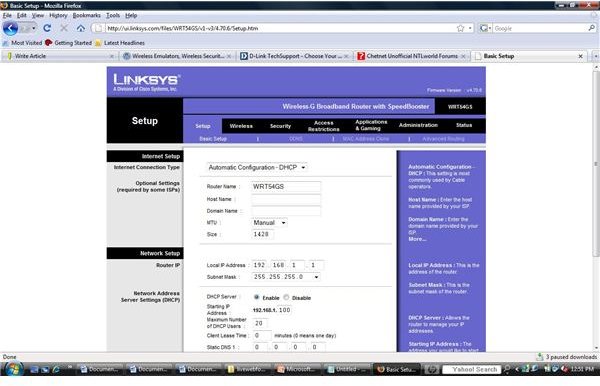The image size is (600, 386).
Task: Open the Untitled taskbar window button
Action: pos(348,370)
